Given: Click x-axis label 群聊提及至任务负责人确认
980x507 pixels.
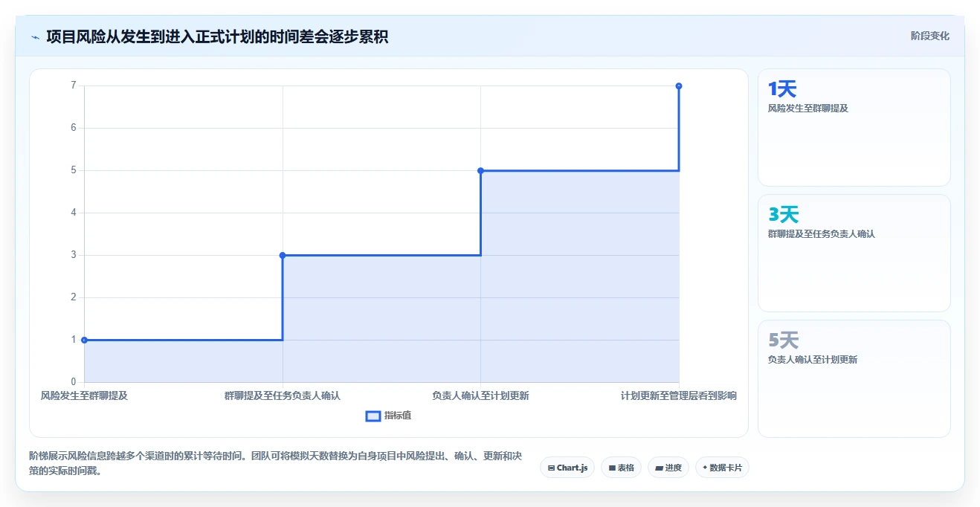Looking at the screenshot, I should pos(283,395).
